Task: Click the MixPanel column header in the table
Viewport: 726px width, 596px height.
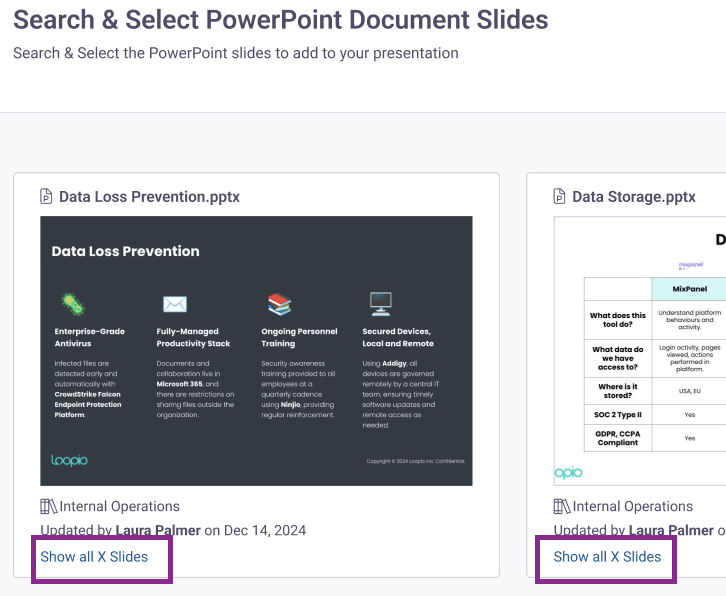Action: (x=689, y=289)
